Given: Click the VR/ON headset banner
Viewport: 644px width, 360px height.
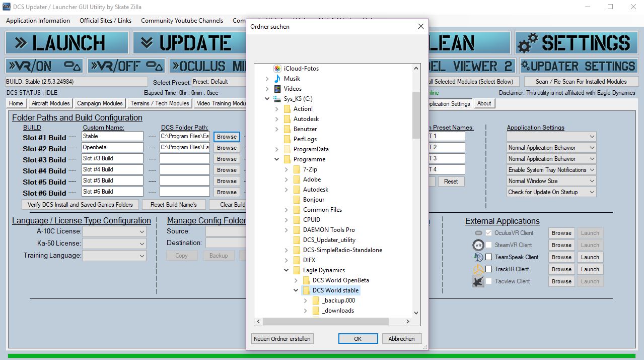Looking at the screenshot, I should click(45, 66).
